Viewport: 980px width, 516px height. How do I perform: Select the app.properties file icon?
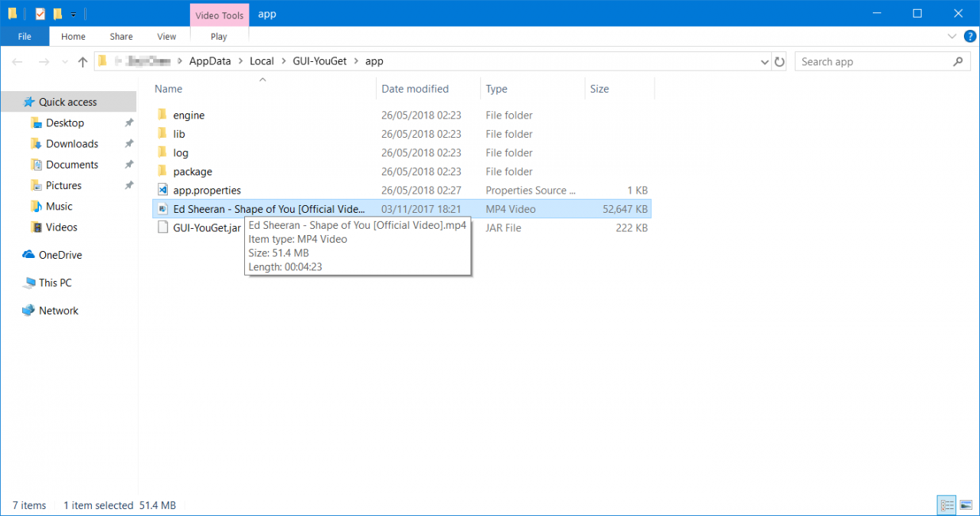coord(162,190)
